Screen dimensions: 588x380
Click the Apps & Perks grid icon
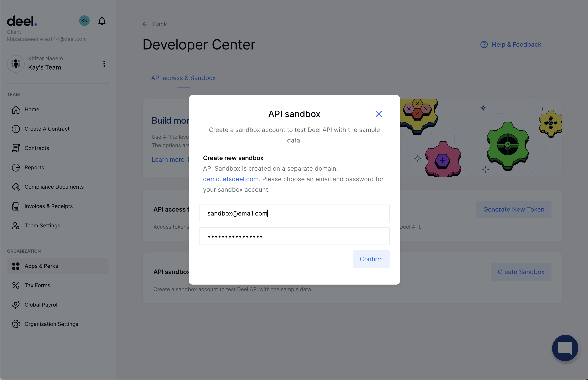(x=16, y=266)
